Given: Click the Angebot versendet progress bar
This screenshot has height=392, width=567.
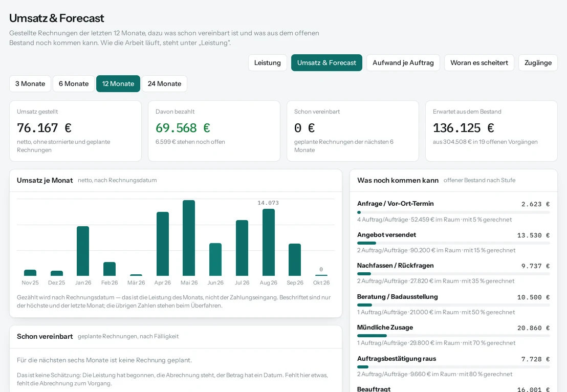Looking at the screenshot, I should 453,243.
